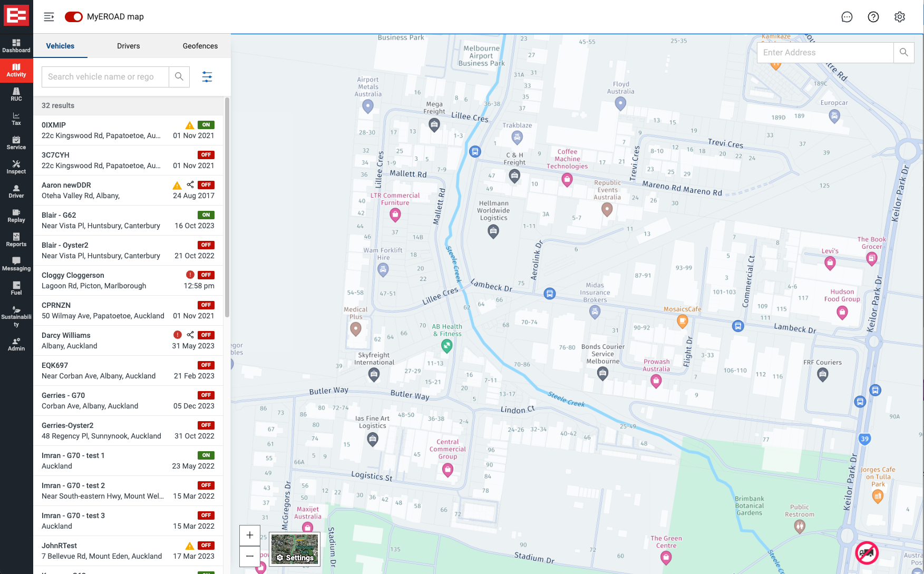This screenshot has width=924, height=574.
Task: Zoom out the map with minus button
Action: pos(250,556)
